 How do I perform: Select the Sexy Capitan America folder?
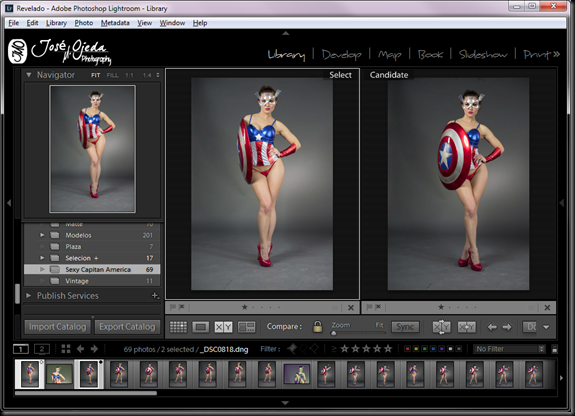[x=92, y=269]
